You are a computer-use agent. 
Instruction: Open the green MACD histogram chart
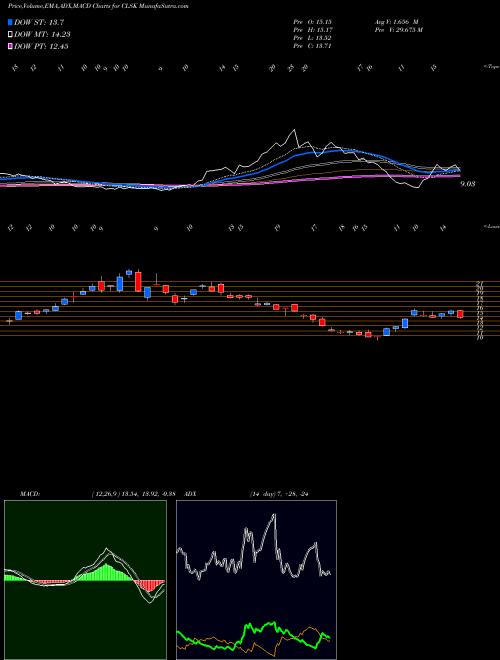[x=85, y=580]
